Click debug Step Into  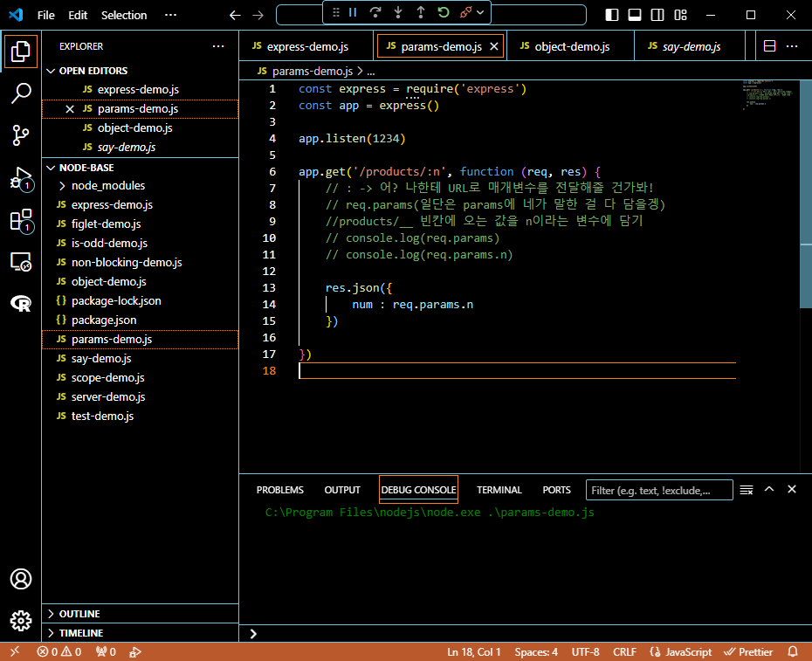[398, 12]
